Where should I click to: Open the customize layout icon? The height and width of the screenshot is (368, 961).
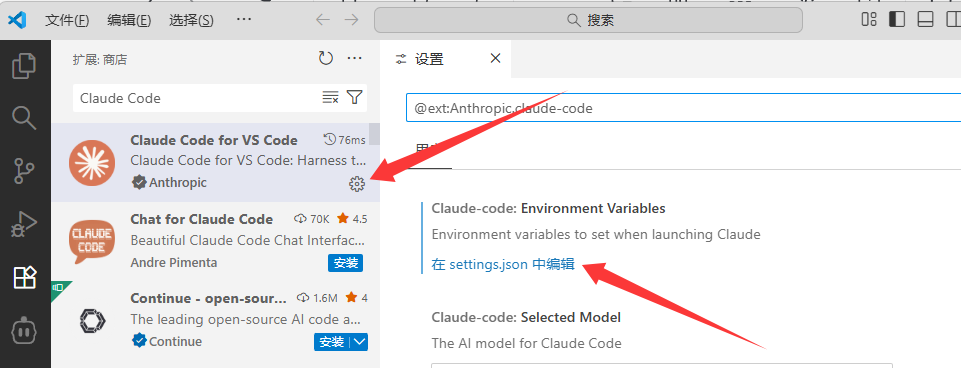coord(868,20)
